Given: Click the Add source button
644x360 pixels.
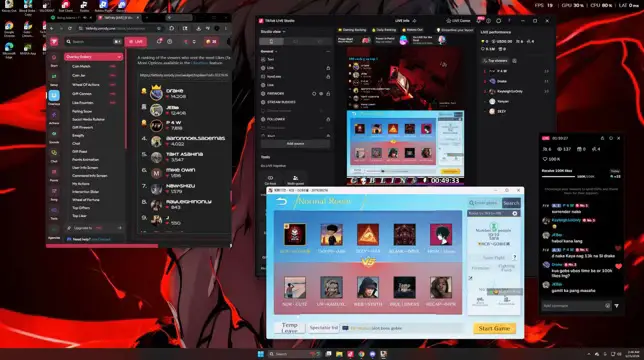Looking at the screenshot, I should point(295,144).
